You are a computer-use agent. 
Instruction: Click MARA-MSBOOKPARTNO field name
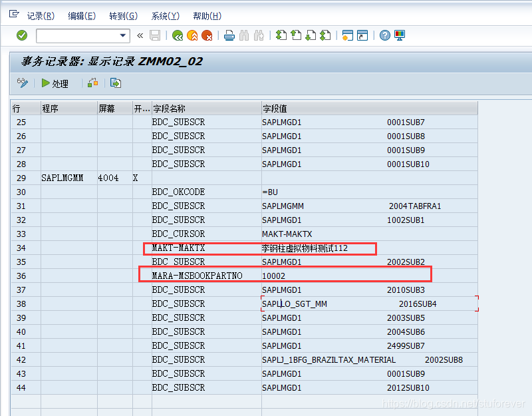pyautogui.click(x=197, y=276)
